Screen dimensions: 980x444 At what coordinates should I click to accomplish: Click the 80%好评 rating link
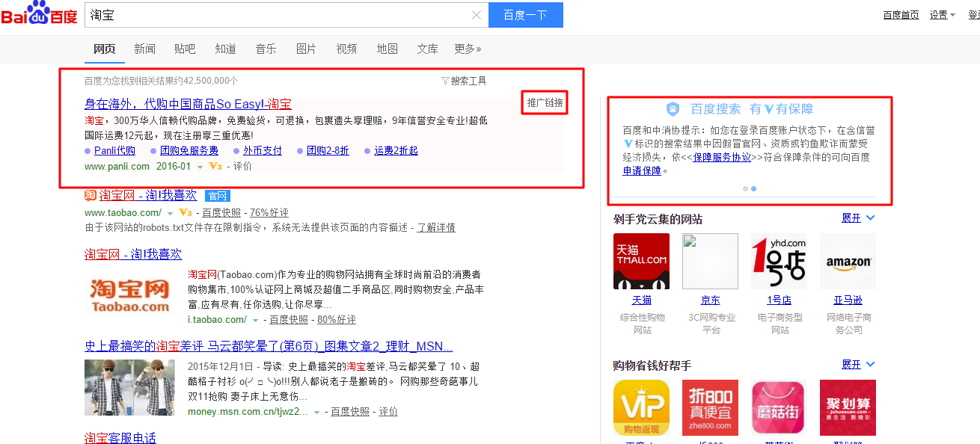[337, 319]
